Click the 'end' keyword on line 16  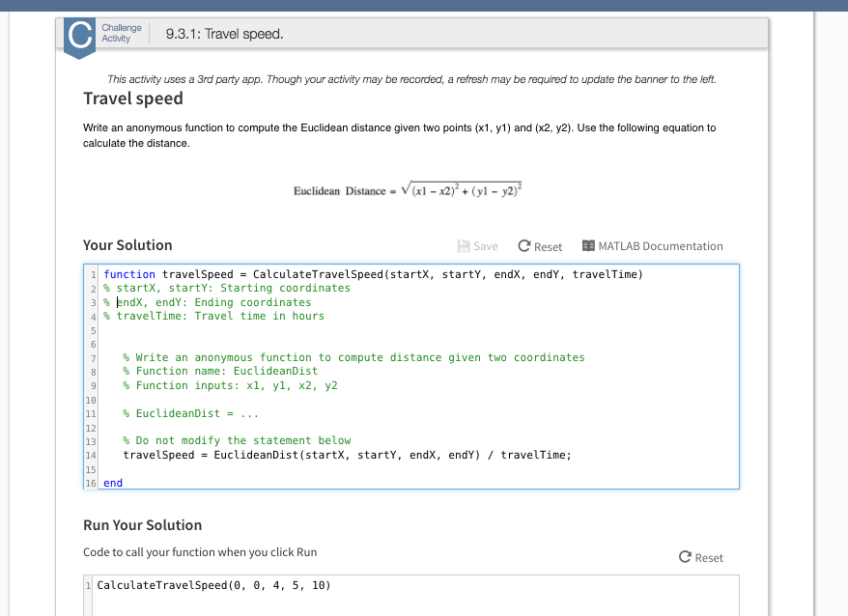tap(113, 483)
